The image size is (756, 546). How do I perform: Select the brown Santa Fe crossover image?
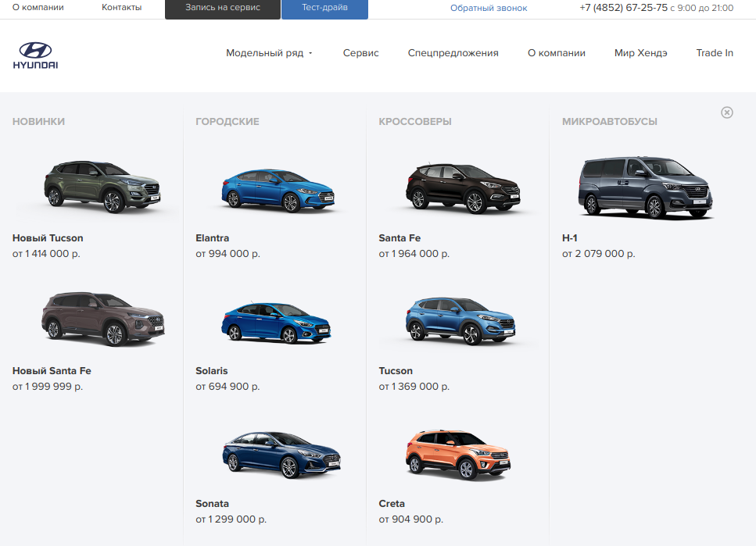click(x=463, y=188)
